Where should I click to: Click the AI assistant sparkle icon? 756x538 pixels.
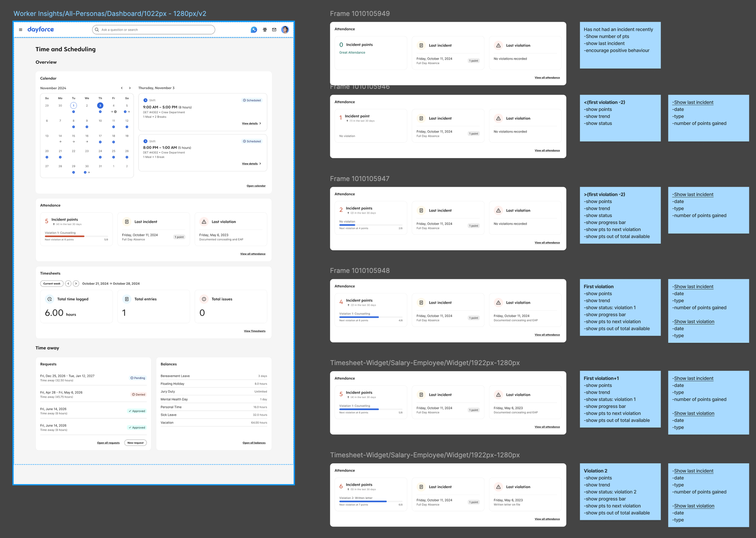tap(254, 30)
